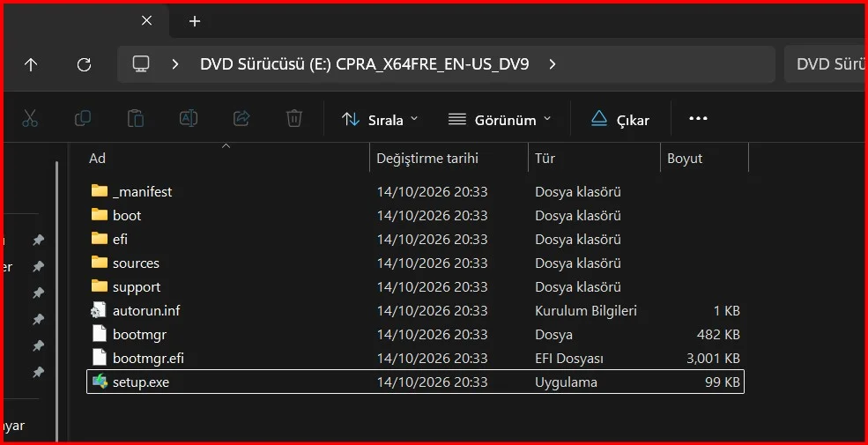Click the bootmgr blank file icon
Image resolution: width=868 pixels, height=445 pixels.
(99, 334)
